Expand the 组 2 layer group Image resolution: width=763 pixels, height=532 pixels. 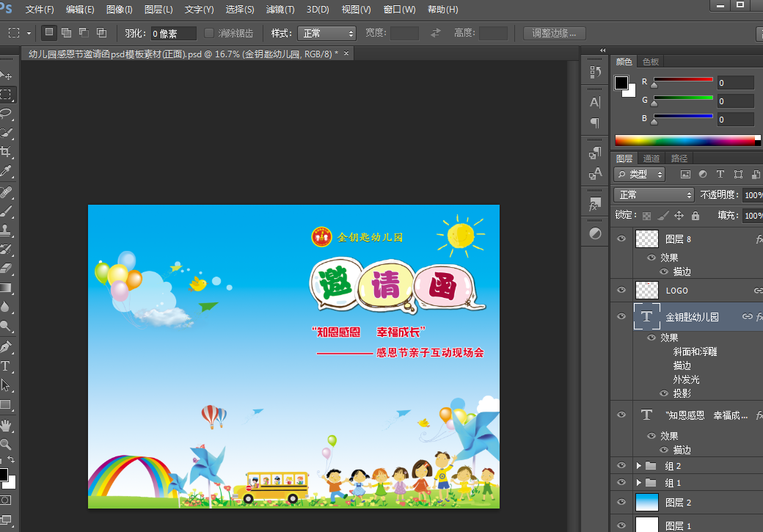[639, 466]
